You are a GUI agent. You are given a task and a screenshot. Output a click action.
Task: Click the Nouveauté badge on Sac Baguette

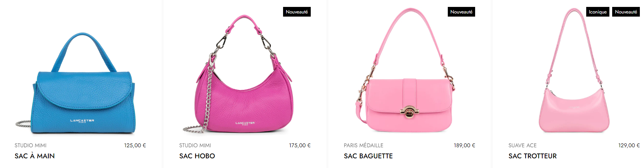click(x=461, y=12)
